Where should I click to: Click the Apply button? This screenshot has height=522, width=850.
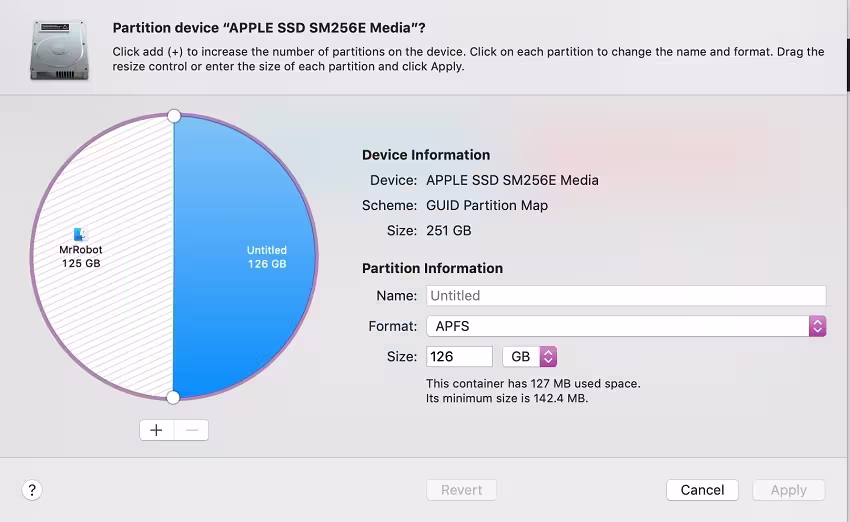(x=788, y=490)
